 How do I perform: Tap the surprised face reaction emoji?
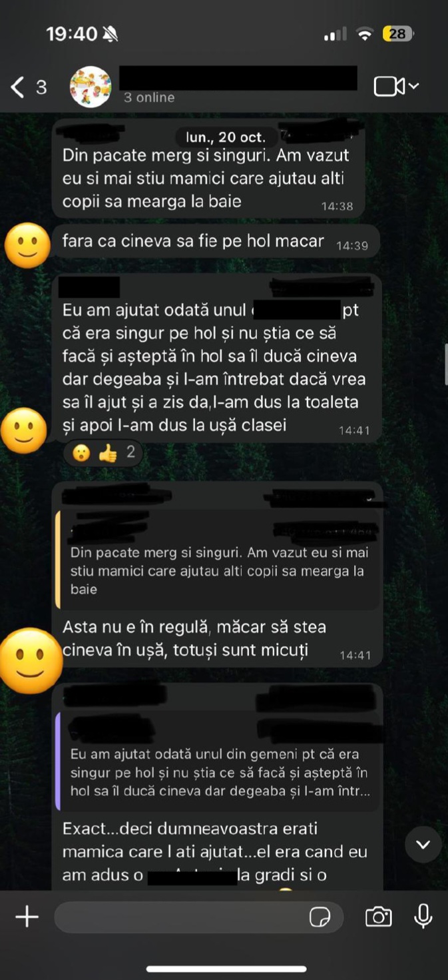81,453
